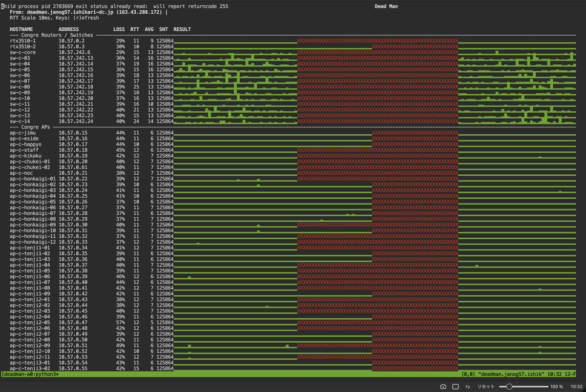This screenshot has height=392, width=586.
Task: Click hostname ap-c-tenji1-09
Action: [30, 293]
